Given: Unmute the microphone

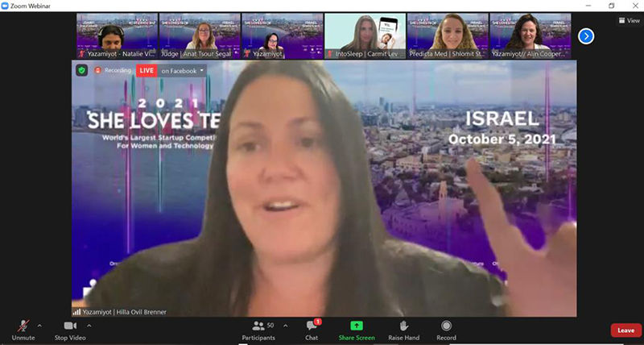Looking at the screenshot, I should [23, 330].
